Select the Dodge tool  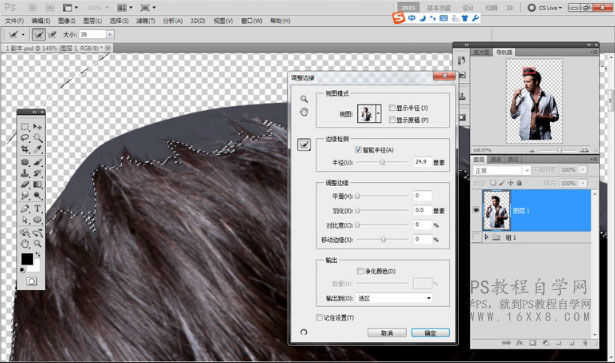[38, 195]
